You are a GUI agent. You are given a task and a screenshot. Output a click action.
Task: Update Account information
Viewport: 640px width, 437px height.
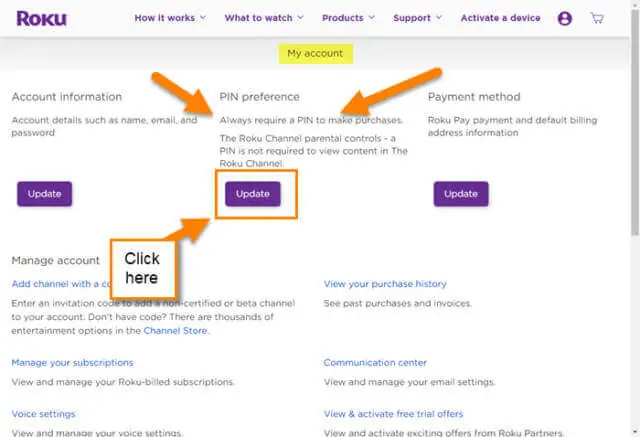(44, 194)
